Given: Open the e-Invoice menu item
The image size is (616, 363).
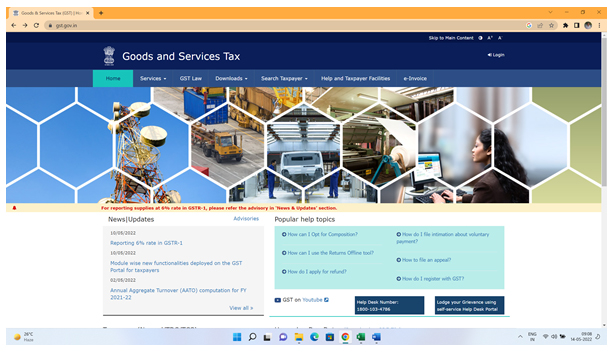Looking at the screenshot, I should (x=415, y=79).
